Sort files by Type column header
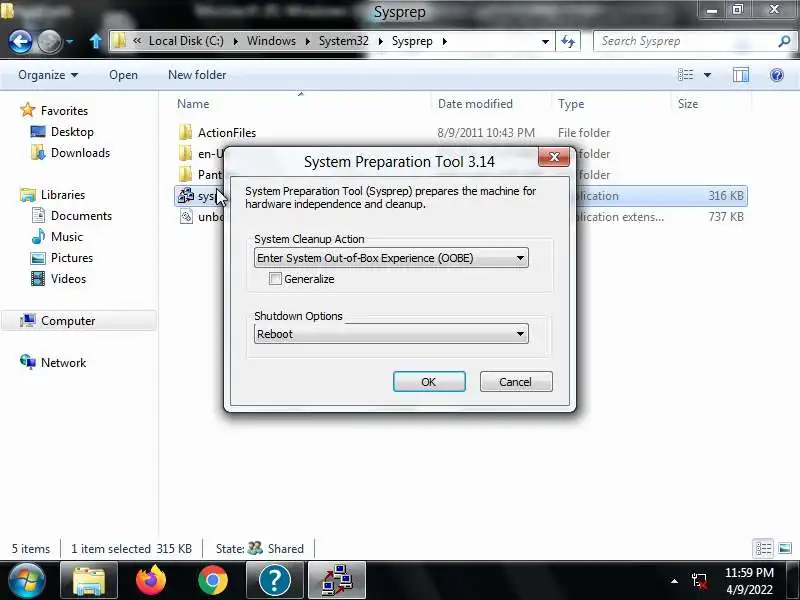800x600 pixels. pyautogui.click(x=571, y=104)
